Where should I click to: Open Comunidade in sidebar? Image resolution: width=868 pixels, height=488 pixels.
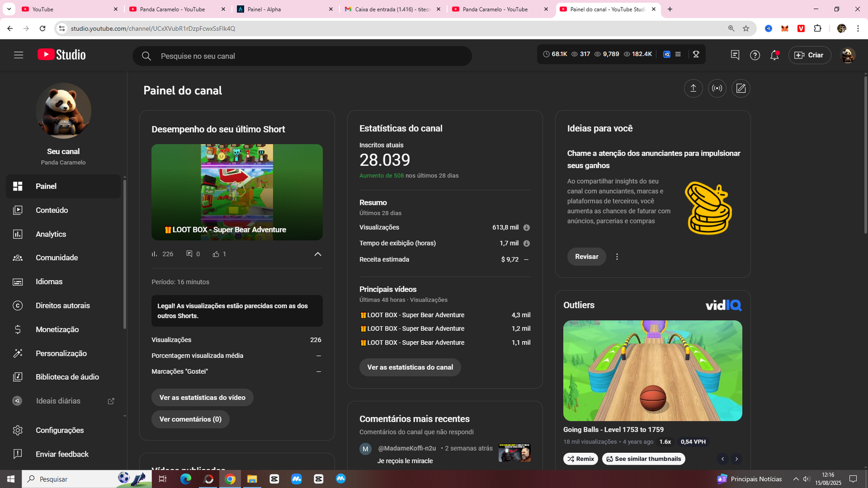click(63, 258)
